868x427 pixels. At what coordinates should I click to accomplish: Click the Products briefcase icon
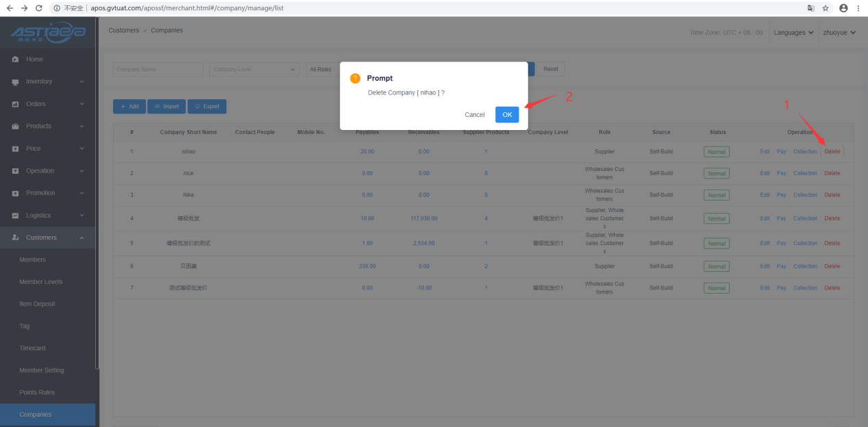click(x=15, y=127)
